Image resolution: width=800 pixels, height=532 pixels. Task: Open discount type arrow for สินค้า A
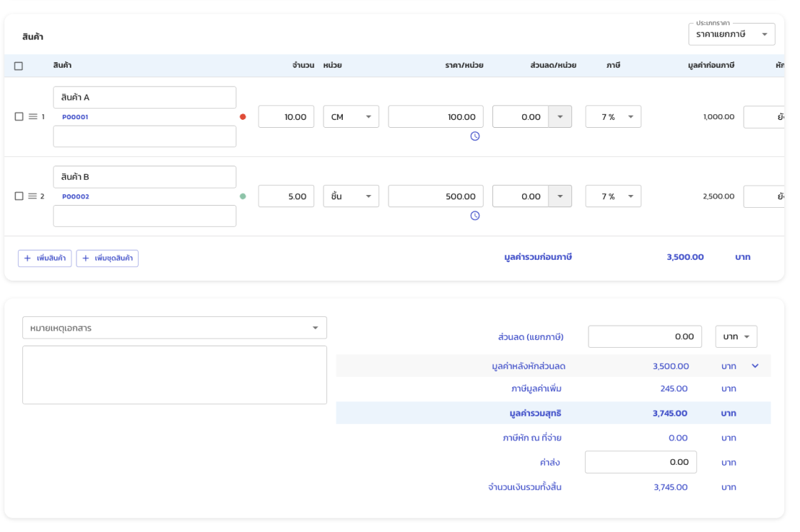pos(560,116)
